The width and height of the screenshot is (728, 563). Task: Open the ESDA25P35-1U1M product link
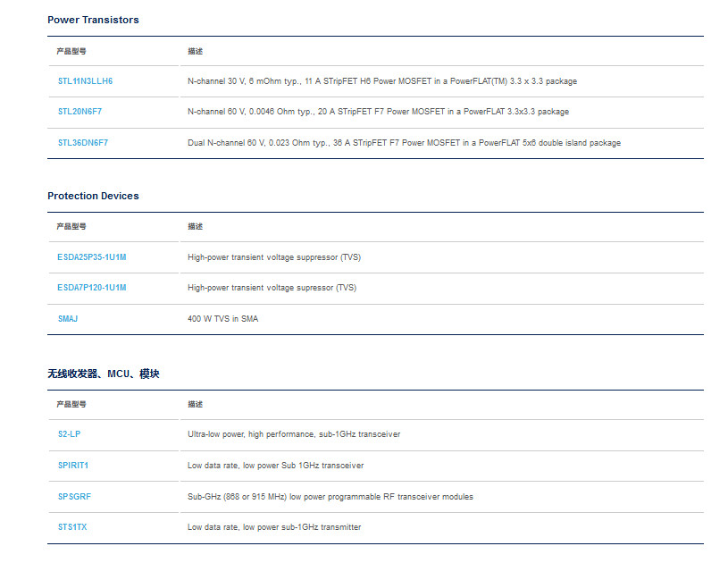(x=91, y=256)
